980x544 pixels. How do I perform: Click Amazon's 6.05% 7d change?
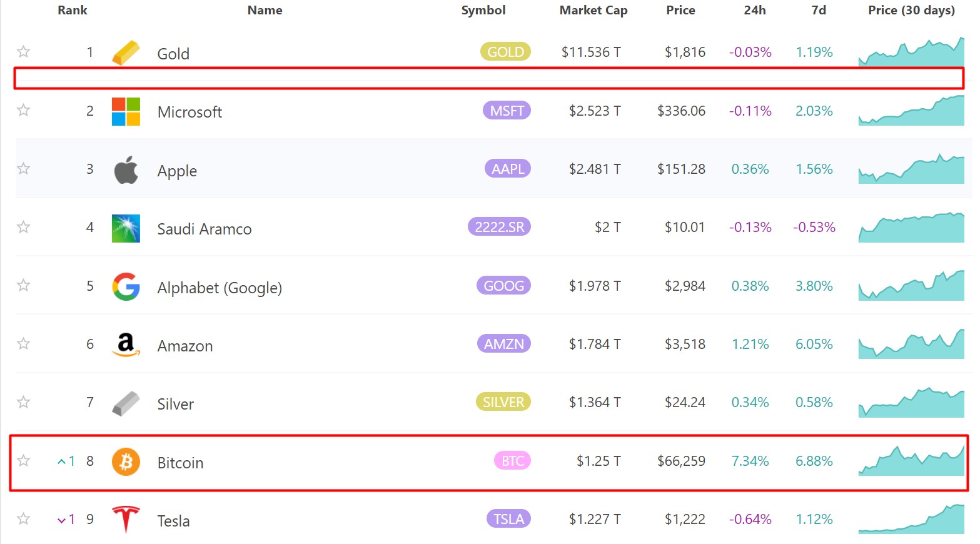814,344
